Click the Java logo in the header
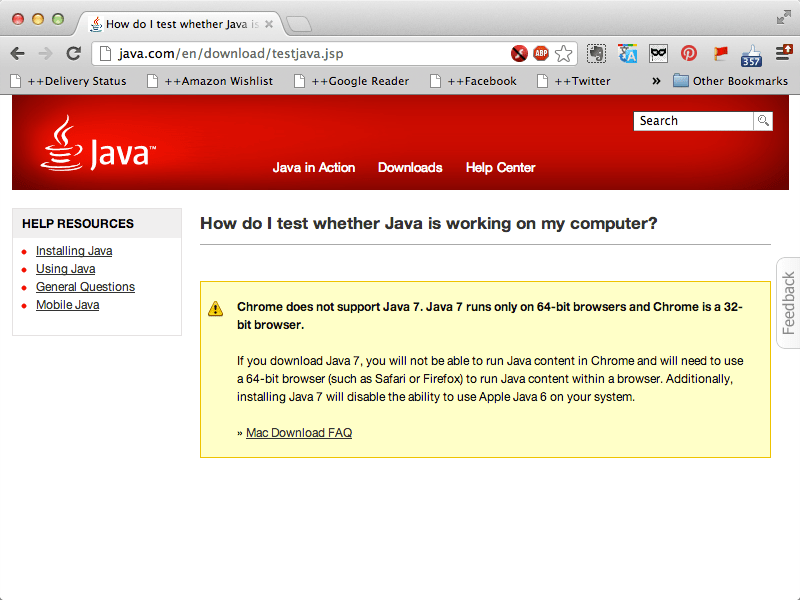This screenshot has width=800, height=600. coord(98,143)
